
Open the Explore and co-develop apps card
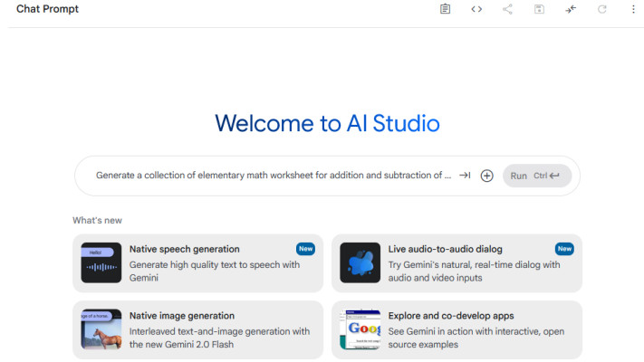(457, 329)
